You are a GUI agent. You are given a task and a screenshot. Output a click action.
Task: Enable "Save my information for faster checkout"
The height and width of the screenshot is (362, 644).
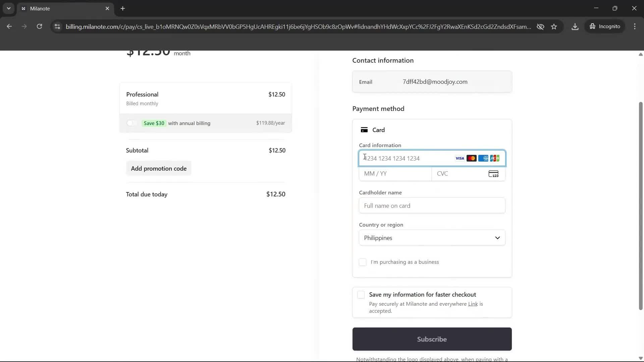pos(361,295)
